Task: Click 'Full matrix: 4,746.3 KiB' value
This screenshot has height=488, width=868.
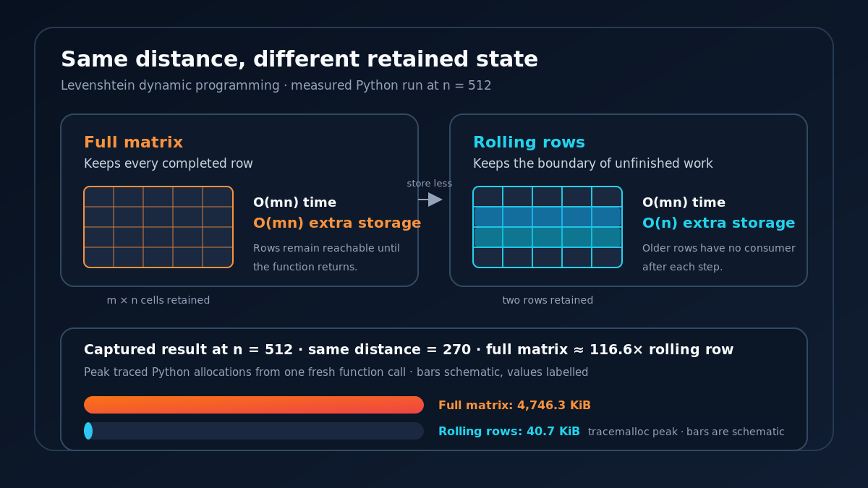Action: pyautogui.click(x=514, y=406)
